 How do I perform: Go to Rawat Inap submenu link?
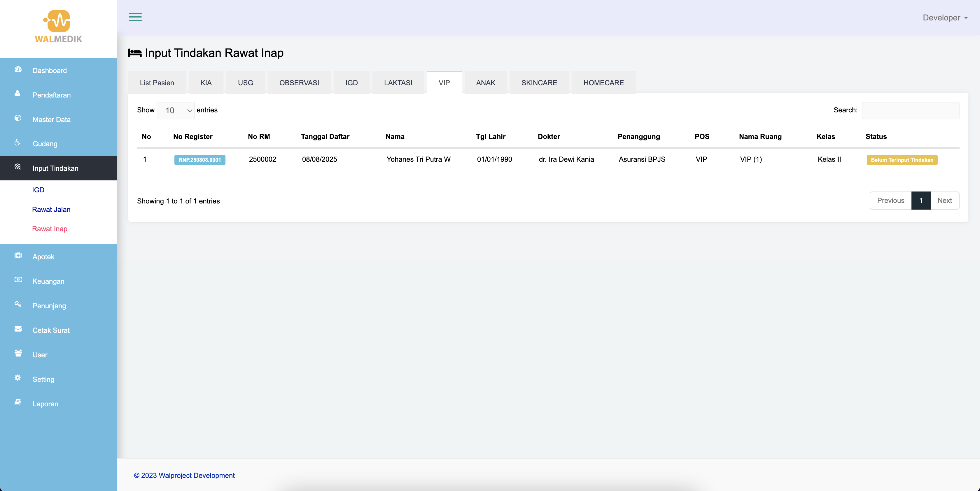click(x=50, y=229)
